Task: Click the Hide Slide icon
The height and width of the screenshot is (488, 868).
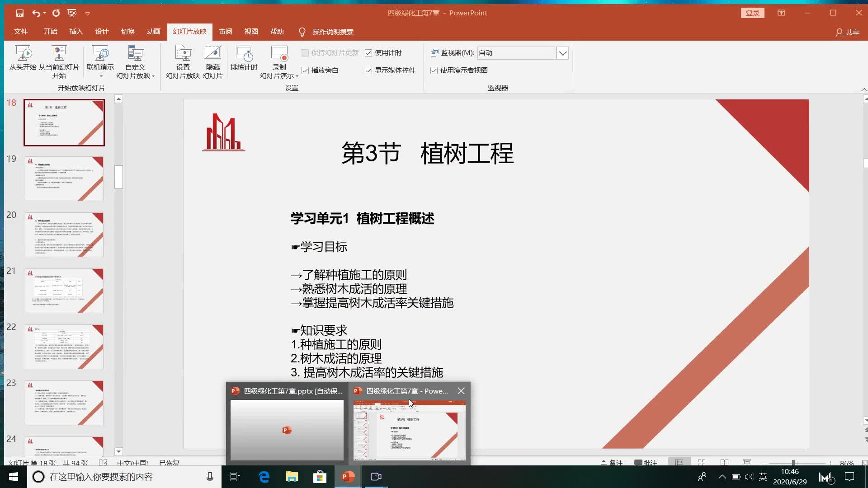Action: [x=212, y=54]
